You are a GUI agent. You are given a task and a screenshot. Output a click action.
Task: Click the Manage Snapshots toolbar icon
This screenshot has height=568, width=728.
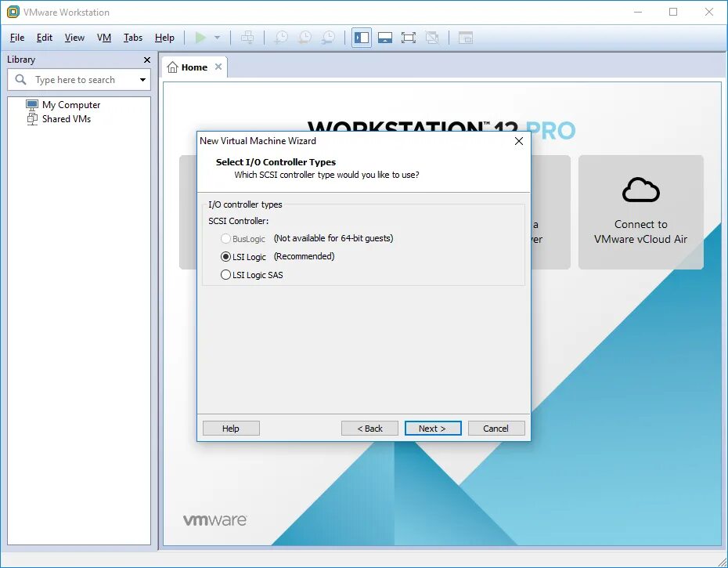point(328,38)
